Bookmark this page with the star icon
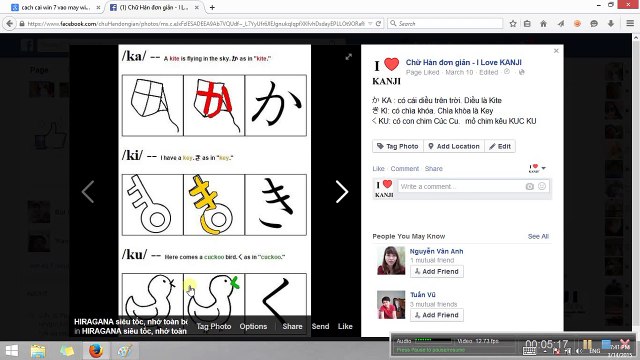Image resolution: width=640 pixels, height=360 pixels. 513,24
